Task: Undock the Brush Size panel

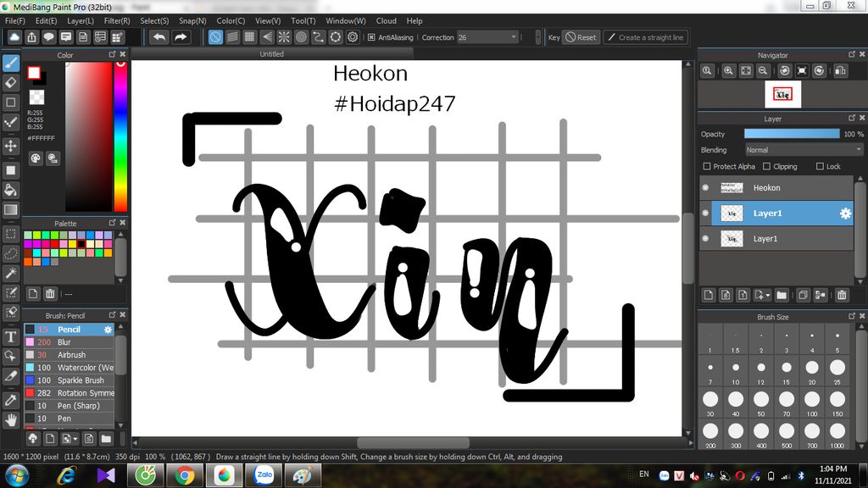Action: 852,316
